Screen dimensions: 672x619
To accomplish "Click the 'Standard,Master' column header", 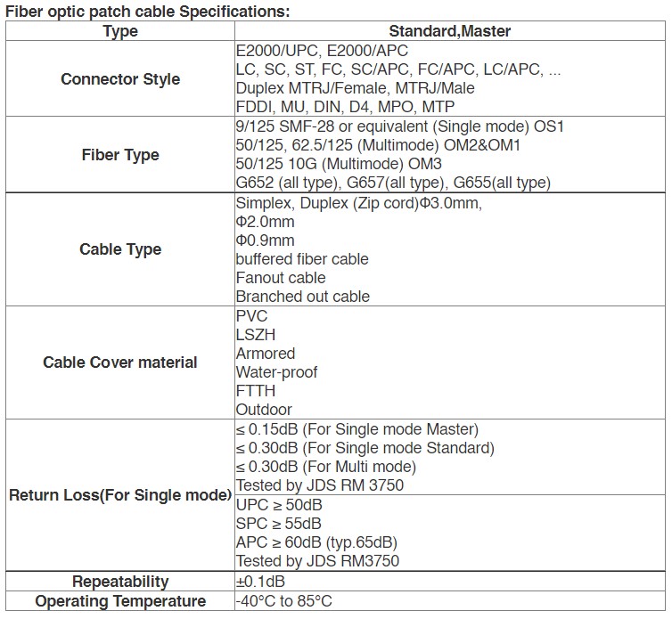I will (x=449, y=31).
